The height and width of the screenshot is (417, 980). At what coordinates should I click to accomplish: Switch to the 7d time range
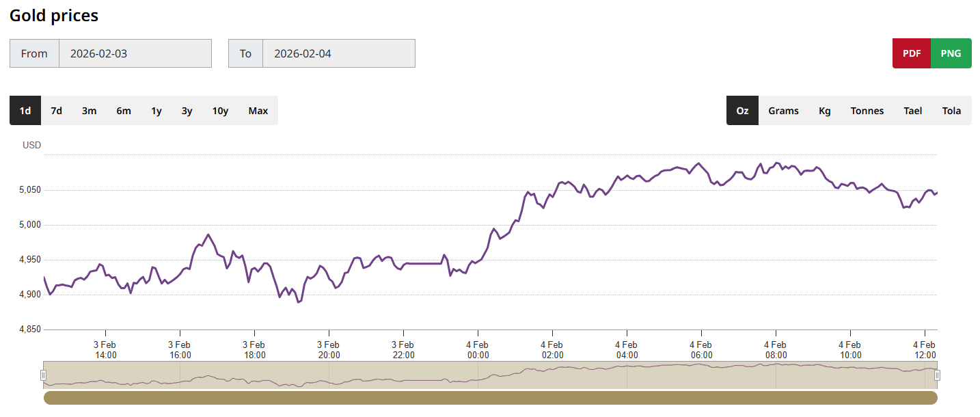57,111
